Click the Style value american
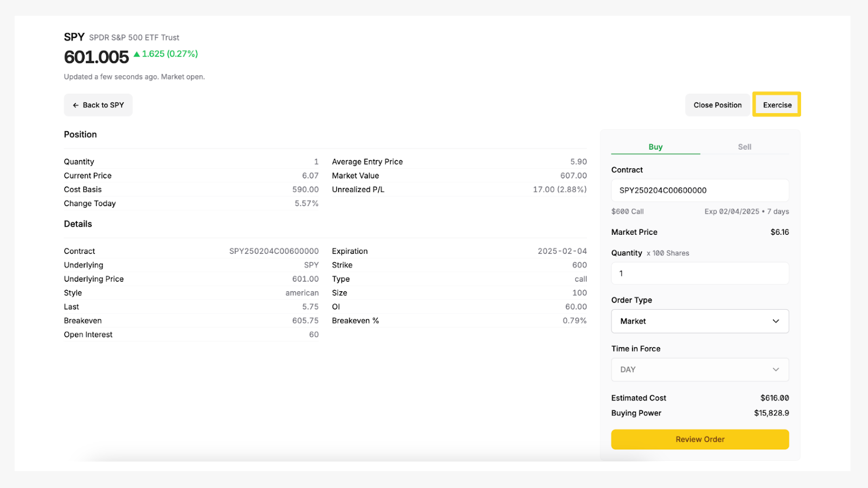868x488 pixels. pyautogui.click(x=302, y=293)
